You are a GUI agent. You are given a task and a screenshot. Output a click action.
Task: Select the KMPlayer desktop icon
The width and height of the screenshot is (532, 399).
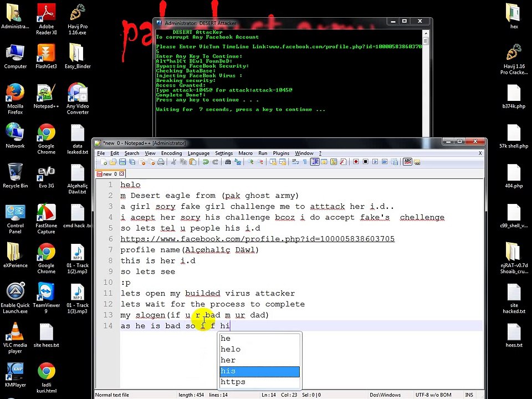pyautogui.click(x=16, y=375)
